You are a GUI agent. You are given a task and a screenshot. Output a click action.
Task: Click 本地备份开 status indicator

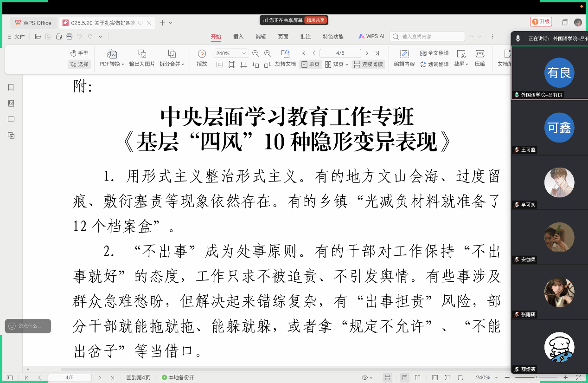178,377
